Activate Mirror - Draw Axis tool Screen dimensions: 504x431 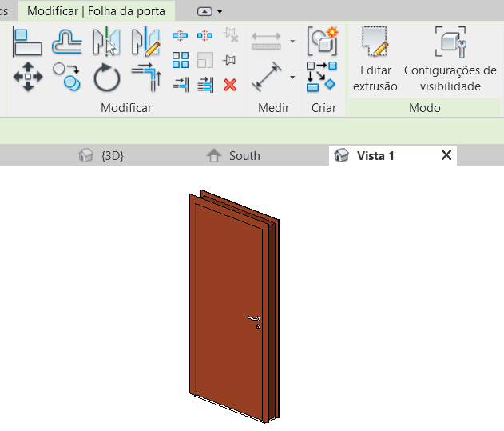coord(145,42)
